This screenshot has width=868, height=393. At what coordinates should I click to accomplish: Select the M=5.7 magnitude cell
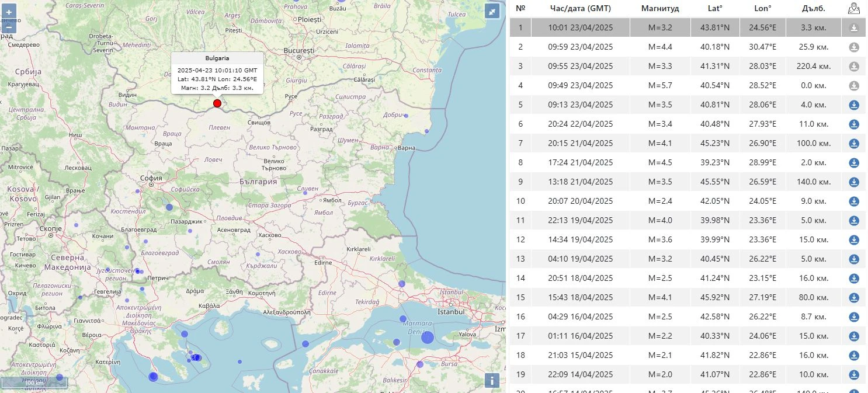[660, 86]
